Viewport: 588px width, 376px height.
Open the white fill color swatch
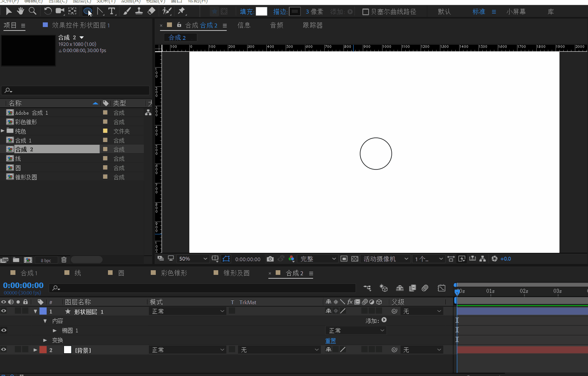261,12
